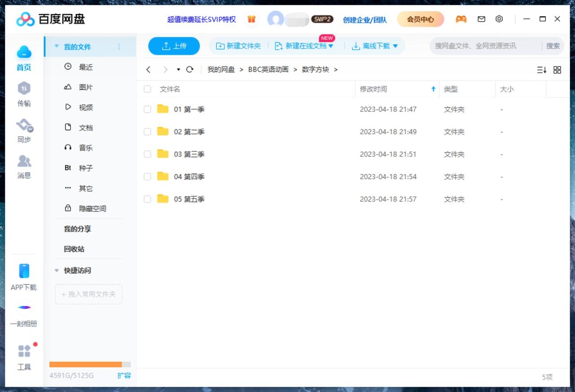The height and width of the screenshot is (392, 575).
Task: Click the storage usage progress bar
Action: click(x=88, y=365)
